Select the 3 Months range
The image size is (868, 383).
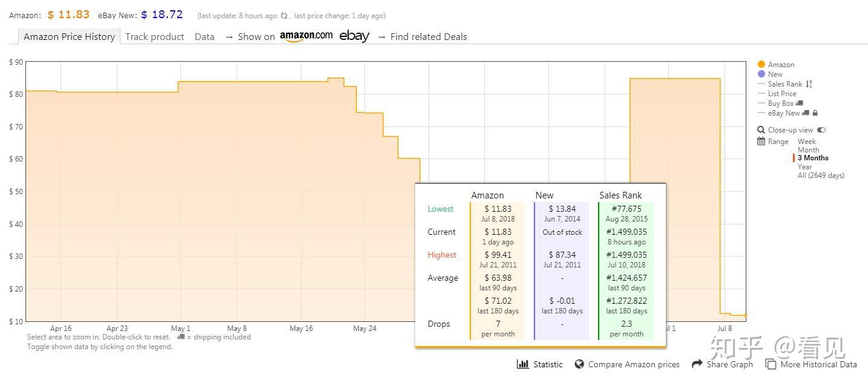point(813,158)
